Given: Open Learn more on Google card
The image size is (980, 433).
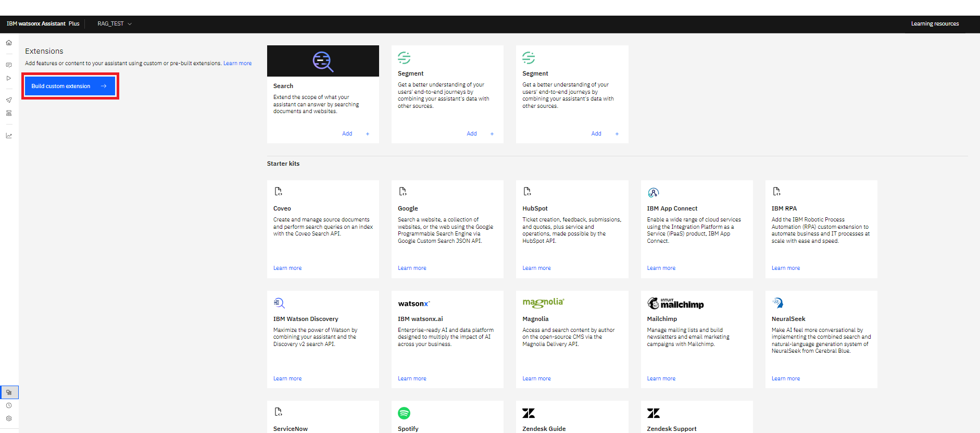Looking at the screenshot, I should pos(412,268).
